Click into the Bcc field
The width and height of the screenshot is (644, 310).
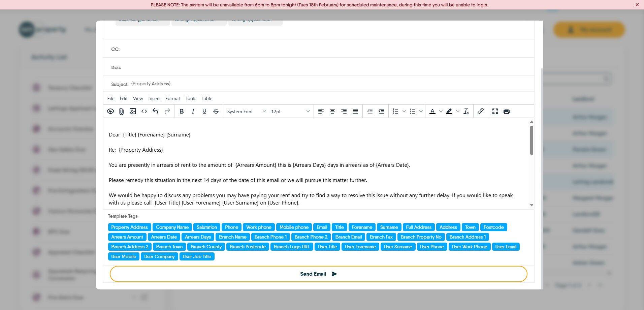[319, 67]
